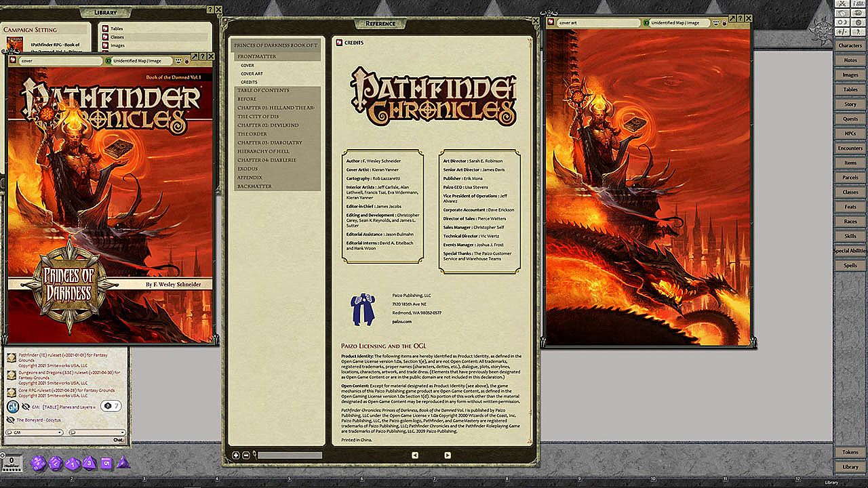Expand Hierarchy of Hell section
The height and width of the screenshot is (488, 868).
tap(277, 151)
